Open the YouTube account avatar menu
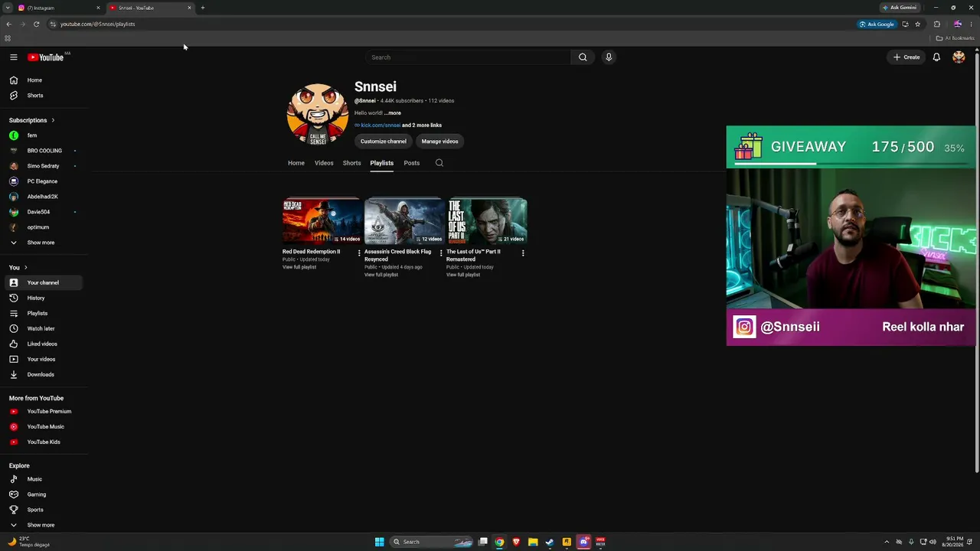Viewport: 980px width, 551px height. (x=959, y=57)
